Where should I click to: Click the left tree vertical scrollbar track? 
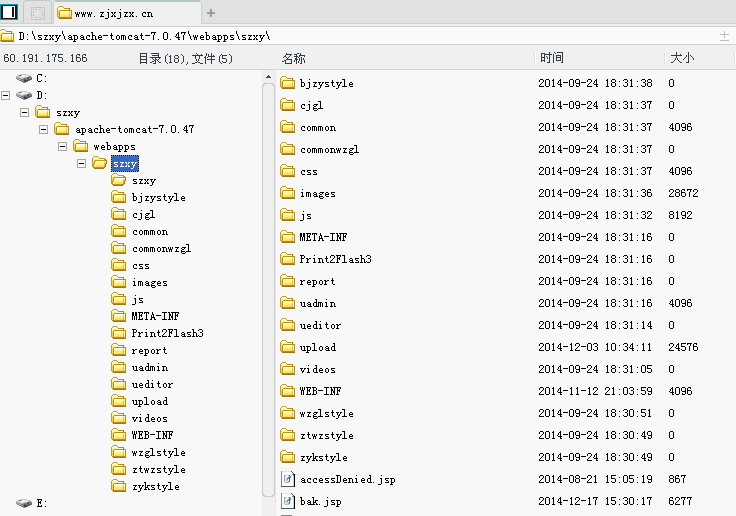pos(268,289)
